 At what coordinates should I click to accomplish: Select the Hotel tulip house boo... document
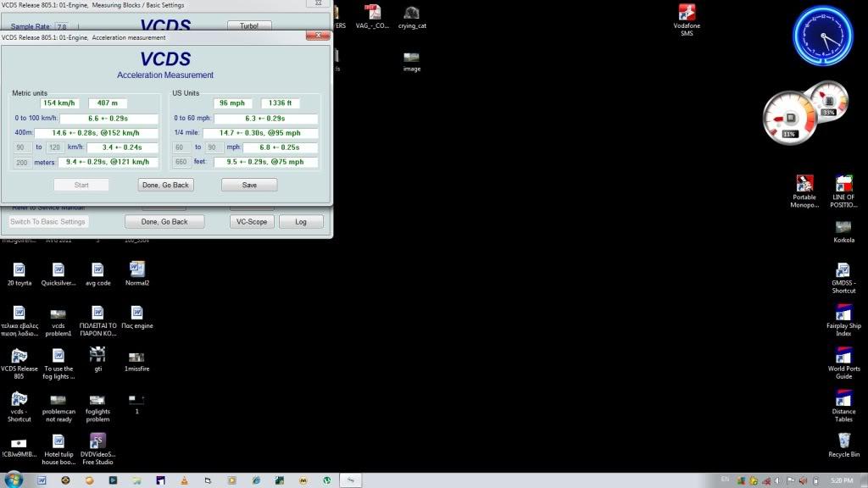pos(58,449)
